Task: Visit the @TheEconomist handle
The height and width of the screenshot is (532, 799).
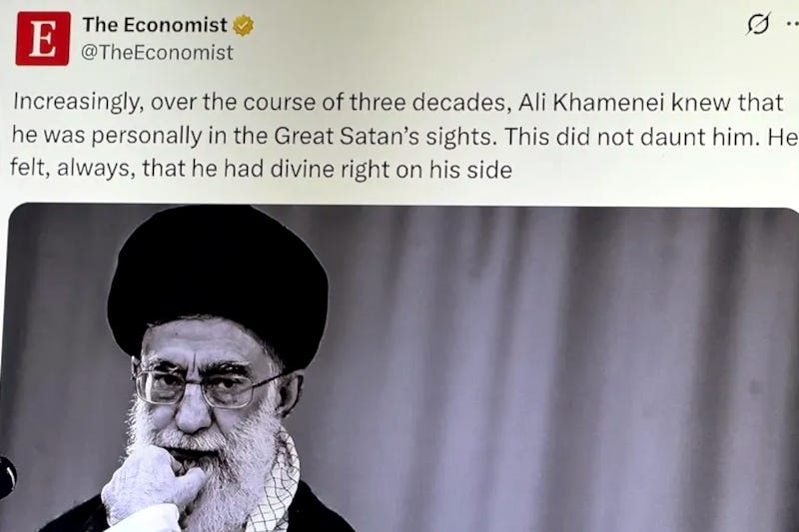Action: tap(158, 53)
